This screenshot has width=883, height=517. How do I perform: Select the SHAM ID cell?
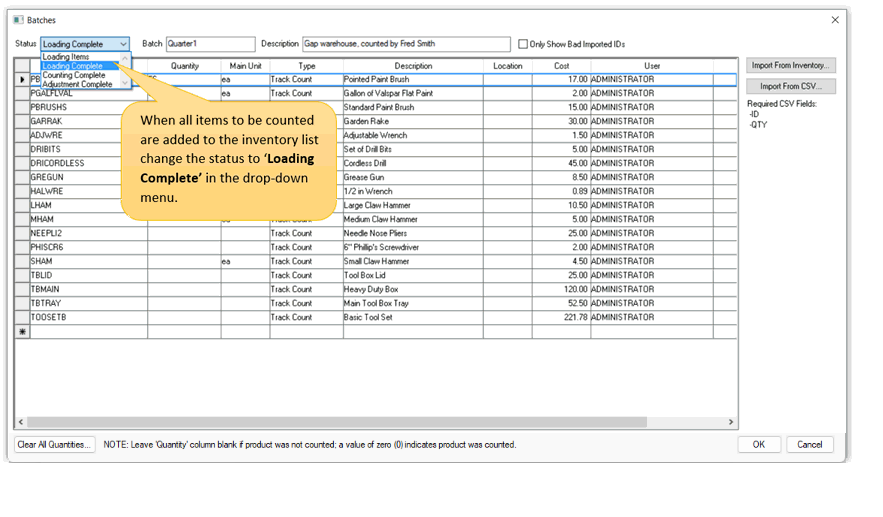click(x=88, y=261)
